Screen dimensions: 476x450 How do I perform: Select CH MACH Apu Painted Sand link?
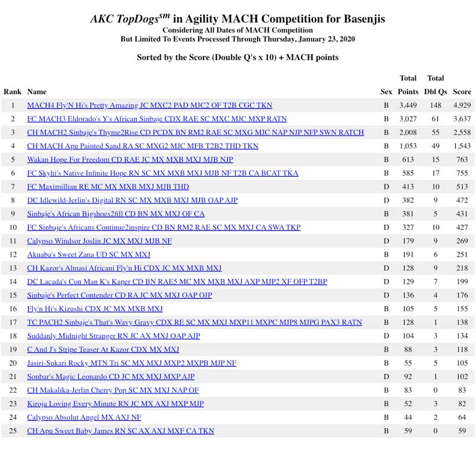coord(143,146)
